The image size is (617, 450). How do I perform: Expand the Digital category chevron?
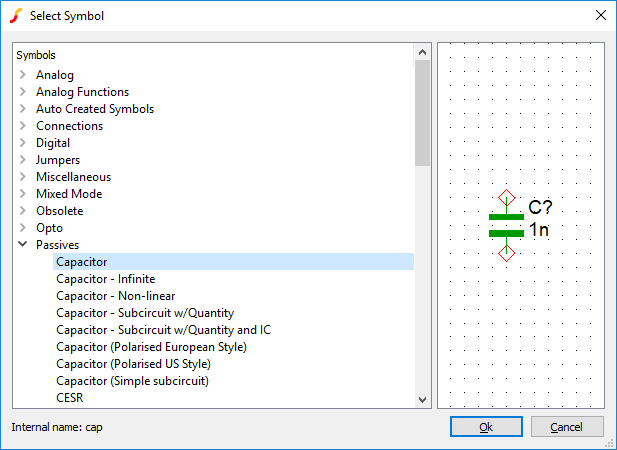point(23,143)
